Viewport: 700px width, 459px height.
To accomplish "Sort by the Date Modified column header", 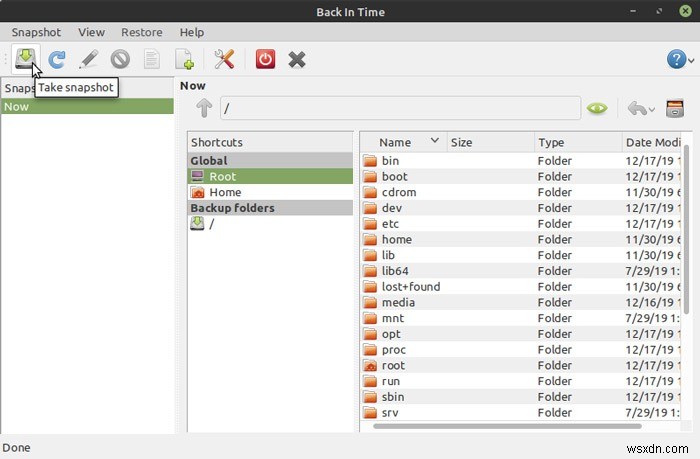I will [x=651, y=142].
